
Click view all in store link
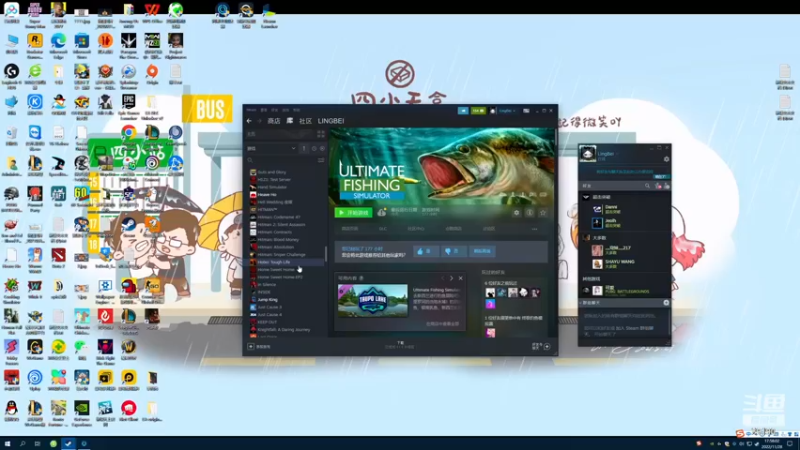[x=442, y=324]
